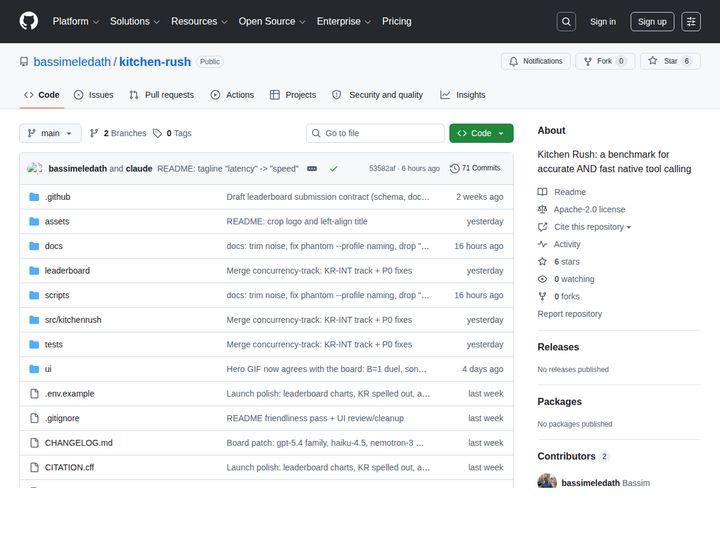
Task: Click the Report repository link
Action: pos(569,314)
